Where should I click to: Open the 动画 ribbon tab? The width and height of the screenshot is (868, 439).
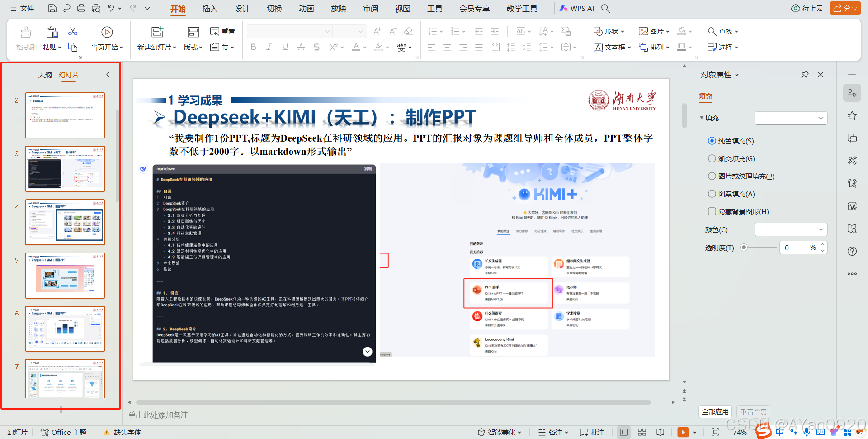point(306,9)
